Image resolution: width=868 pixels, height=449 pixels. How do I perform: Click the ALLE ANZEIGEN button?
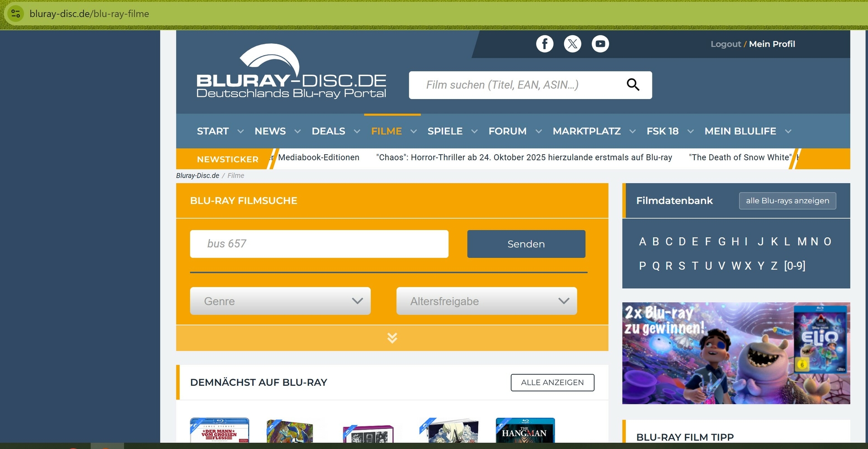click(552, 383)
